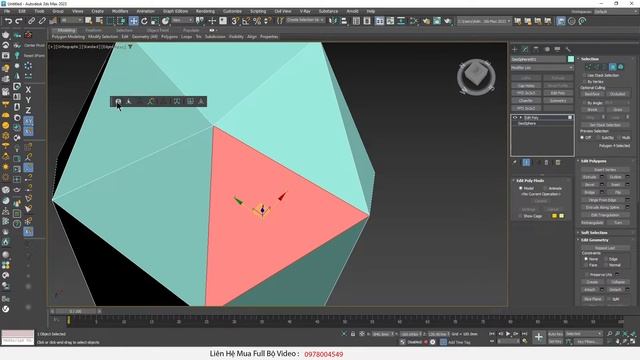The image size is (640, 360).
Task: Toggle the Angle Snap icon
Action: point(246,21)
